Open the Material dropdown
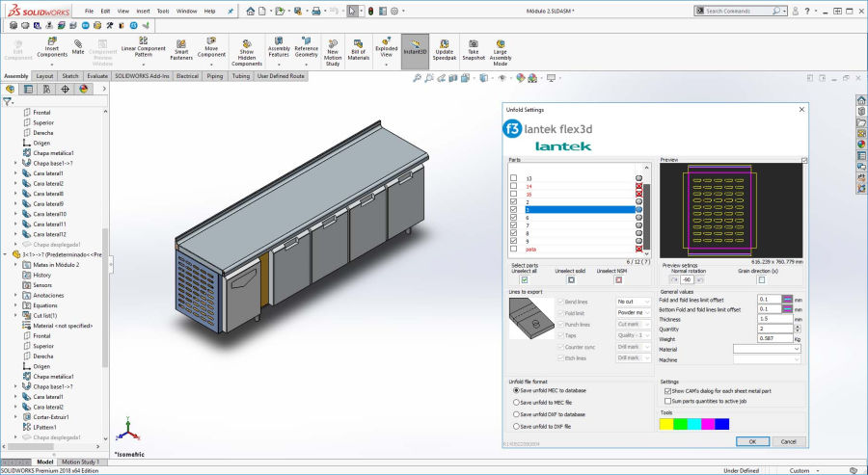Viewport: 868px width, 475px height. [x=767, y=349]
